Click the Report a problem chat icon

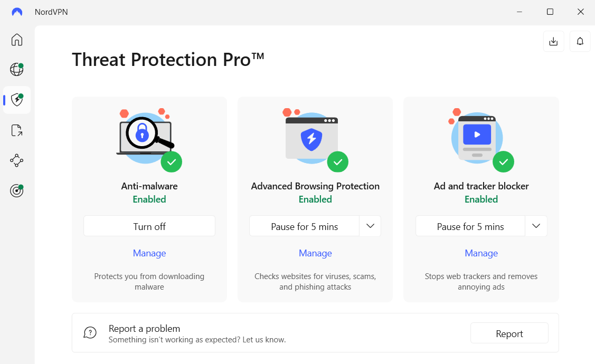tap(90, 332)
